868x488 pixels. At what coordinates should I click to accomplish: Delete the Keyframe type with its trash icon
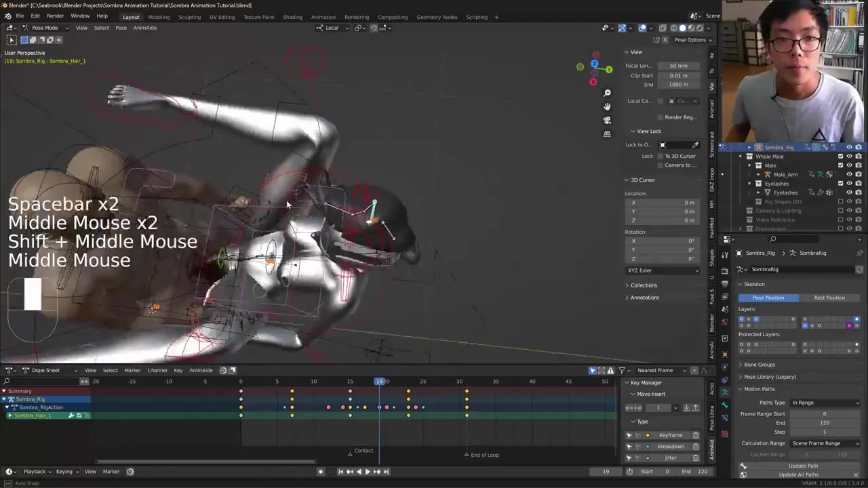coord(695,435)
